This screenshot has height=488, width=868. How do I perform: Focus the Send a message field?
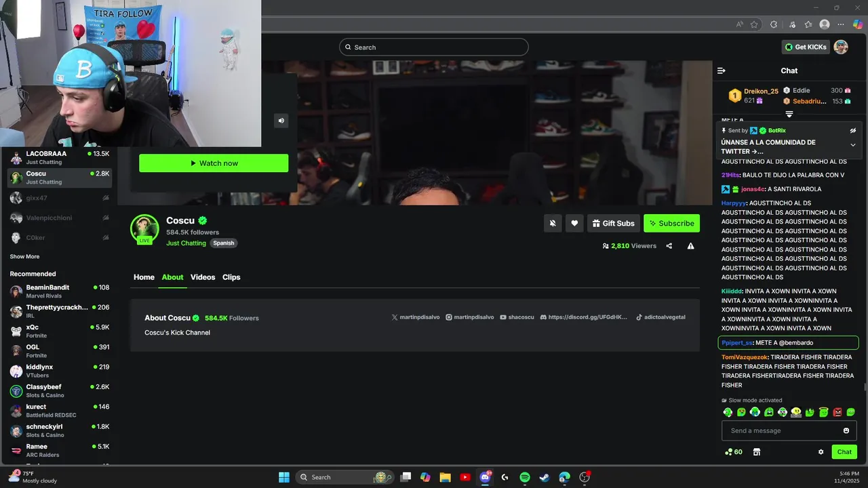point(789,430)
